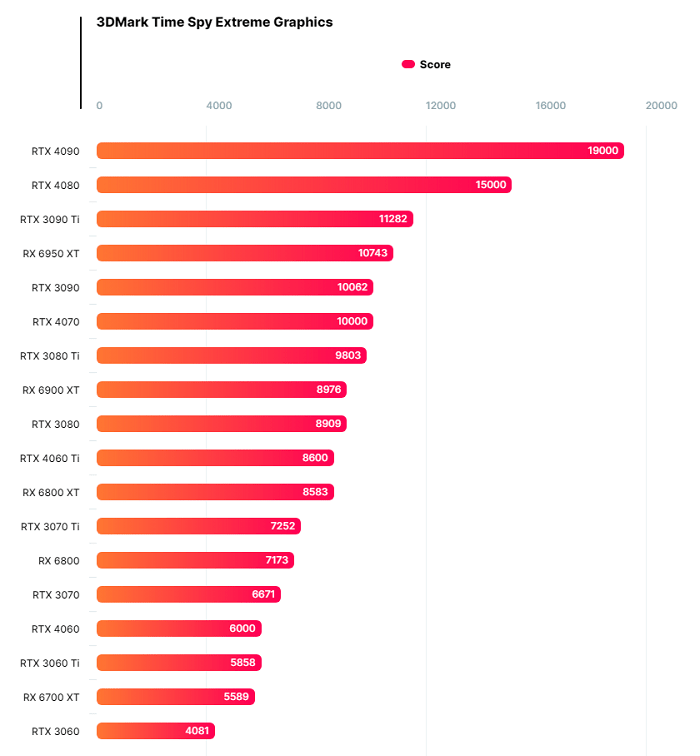700x756 pixels.
Task: Select the RTX 3060 Ti bar
Action: (x=179, y=662)
